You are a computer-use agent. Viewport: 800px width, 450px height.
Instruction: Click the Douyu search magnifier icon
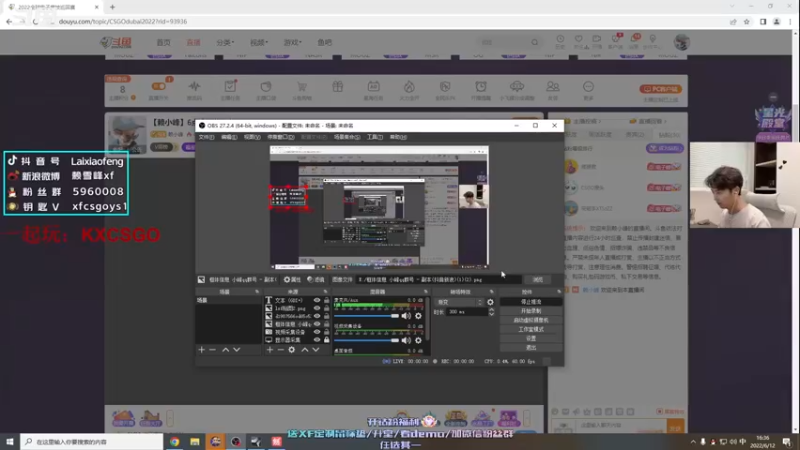(x=535, y=42)
